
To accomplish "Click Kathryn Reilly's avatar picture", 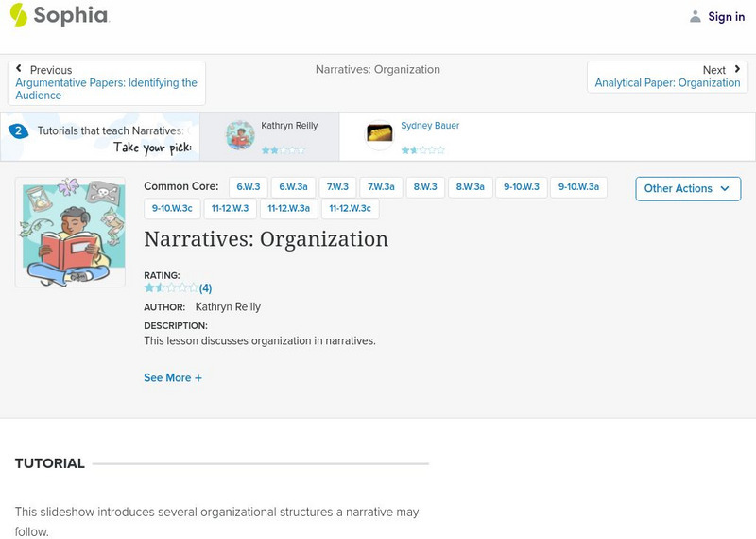I will (x=240, y=135).
